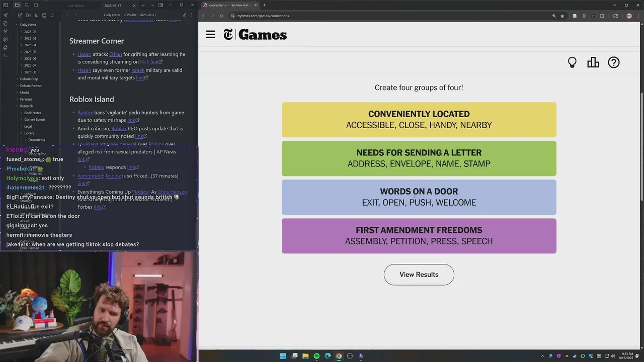Viewport: 644px width, 362px height.
Task: Open Spotify from the taskbar
Action: tap(316, 356)
